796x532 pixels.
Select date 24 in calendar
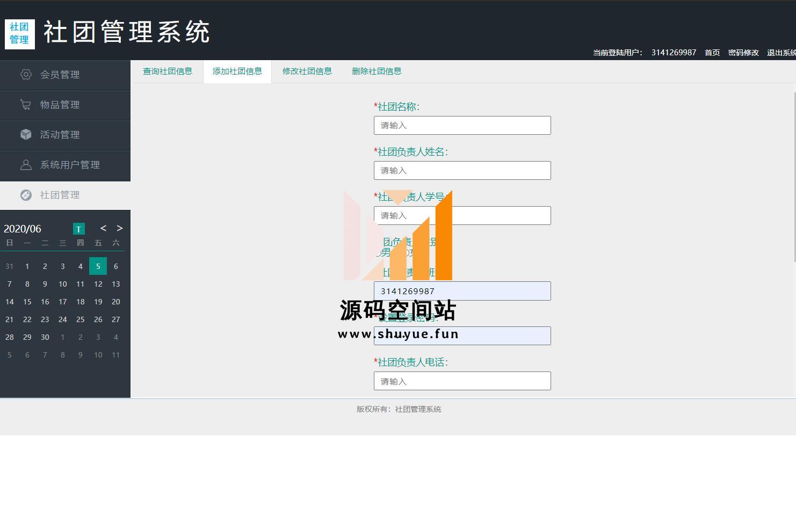[x=62, y=319]
